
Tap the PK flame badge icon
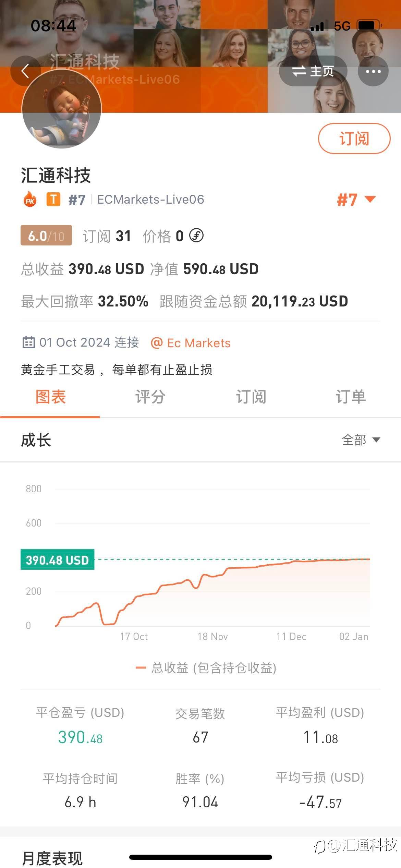tap(30, 200)
